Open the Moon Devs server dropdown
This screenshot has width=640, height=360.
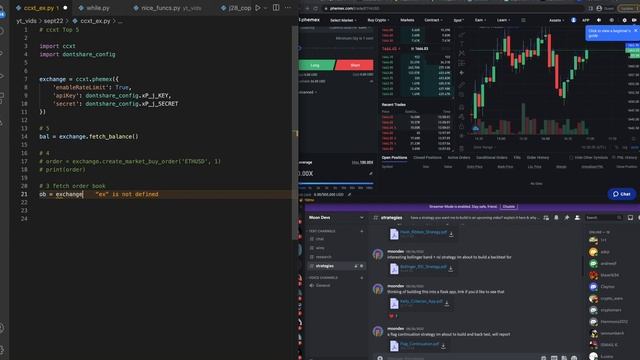pyautogui.click(x=362, y=218)
